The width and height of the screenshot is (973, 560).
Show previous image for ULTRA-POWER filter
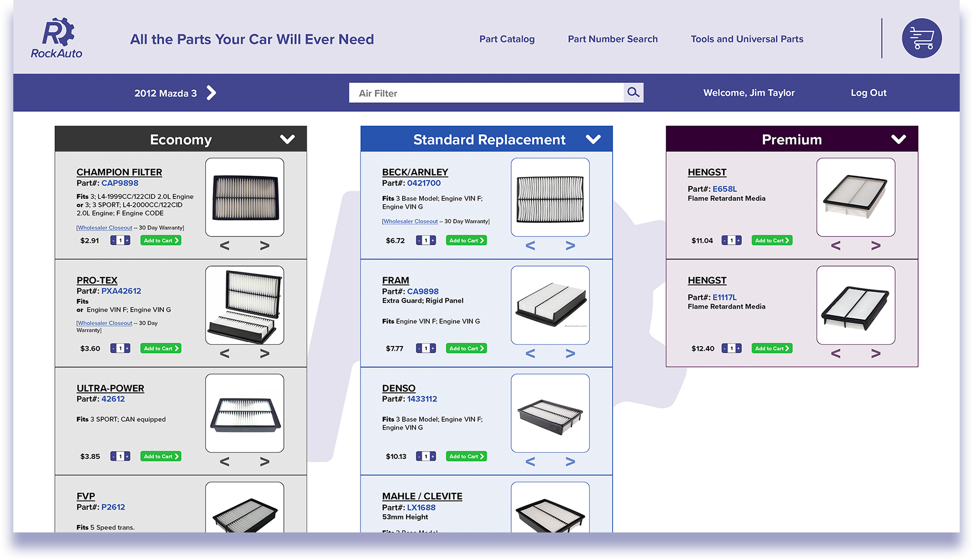click(x=224, y=462)
